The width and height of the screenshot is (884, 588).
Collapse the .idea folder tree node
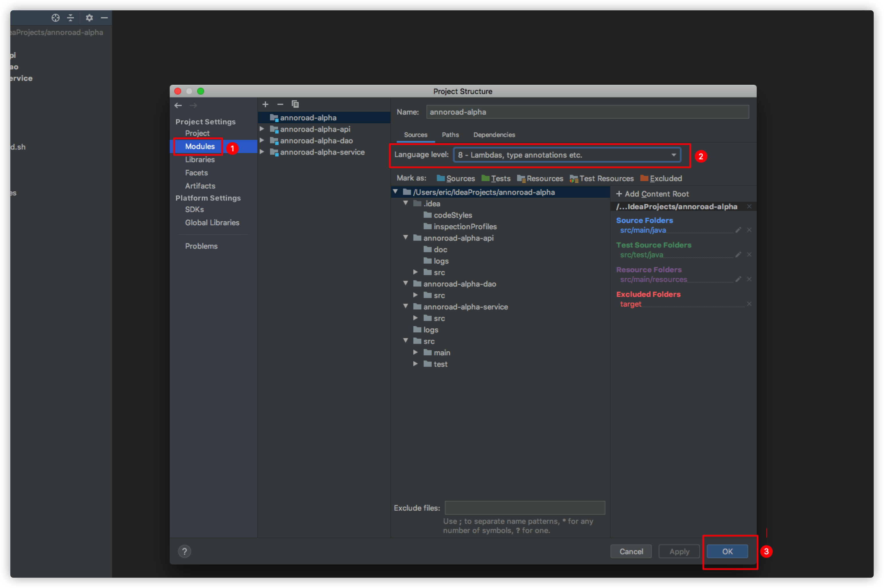click(x=405, y=203)
